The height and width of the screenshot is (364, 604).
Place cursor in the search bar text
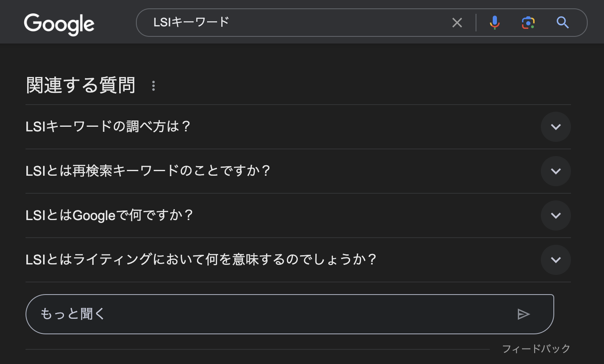pos(293,22)
